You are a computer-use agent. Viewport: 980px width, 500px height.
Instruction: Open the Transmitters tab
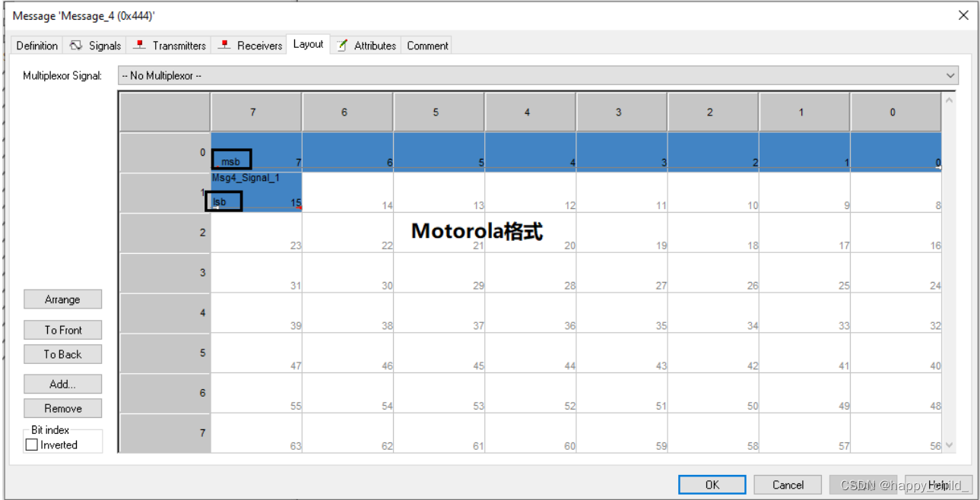pos(170,46)
